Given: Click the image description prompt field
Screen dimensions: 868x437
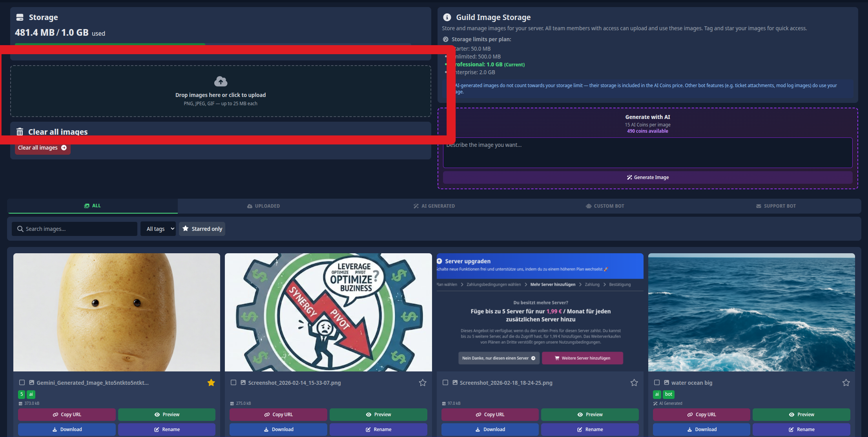Looking at the screenshot, I should click(647, 153).
